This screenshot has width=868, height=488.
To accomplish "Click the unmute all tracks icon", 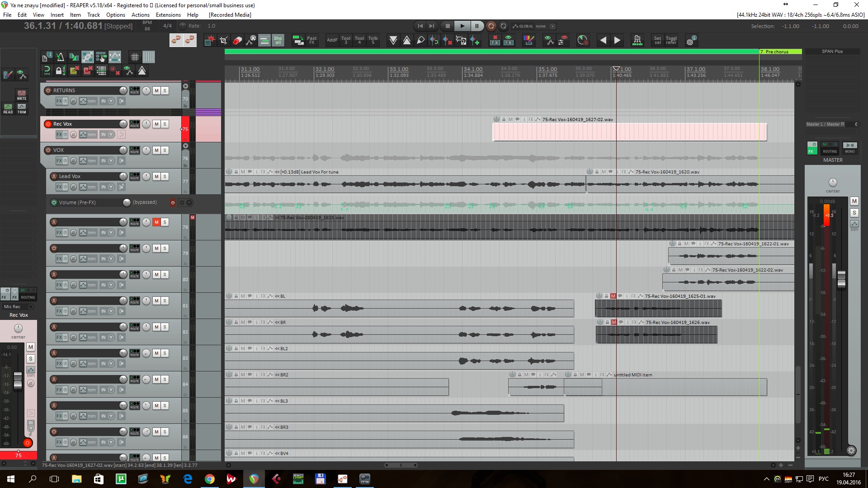I will pos(88,70).
